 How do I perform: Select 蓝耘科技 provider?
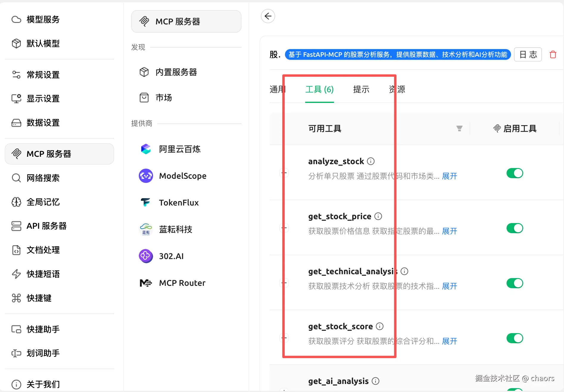[x=186, y=229]
